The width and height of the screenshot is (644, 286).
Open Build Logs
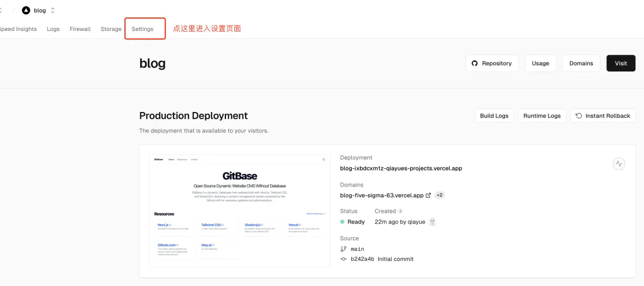[x=494, y=116]
